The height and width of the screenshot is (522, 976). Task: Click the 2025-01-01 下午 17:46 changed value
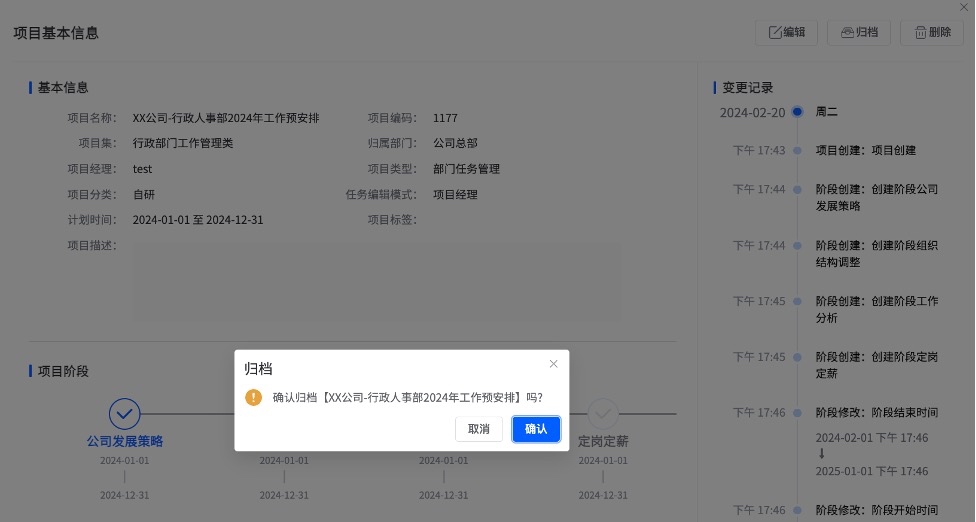click(x=871, y=472)
